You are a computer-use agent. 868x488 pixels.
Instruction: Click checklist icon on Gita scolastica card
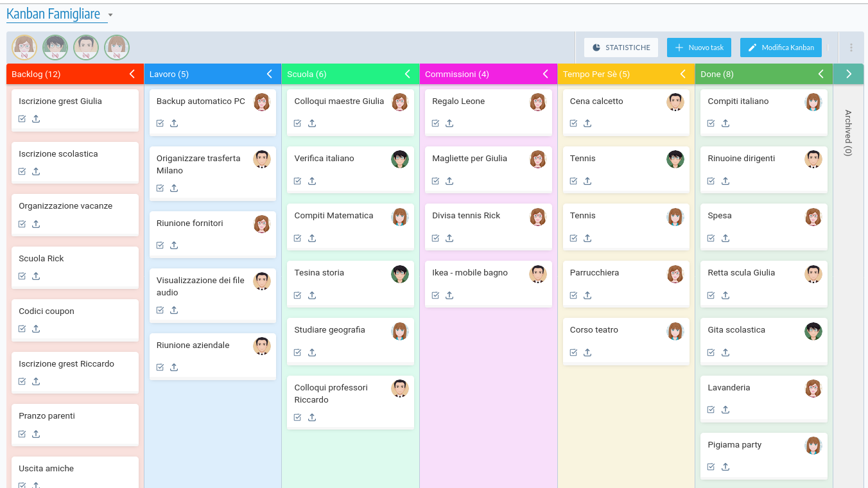pos(711,353)
